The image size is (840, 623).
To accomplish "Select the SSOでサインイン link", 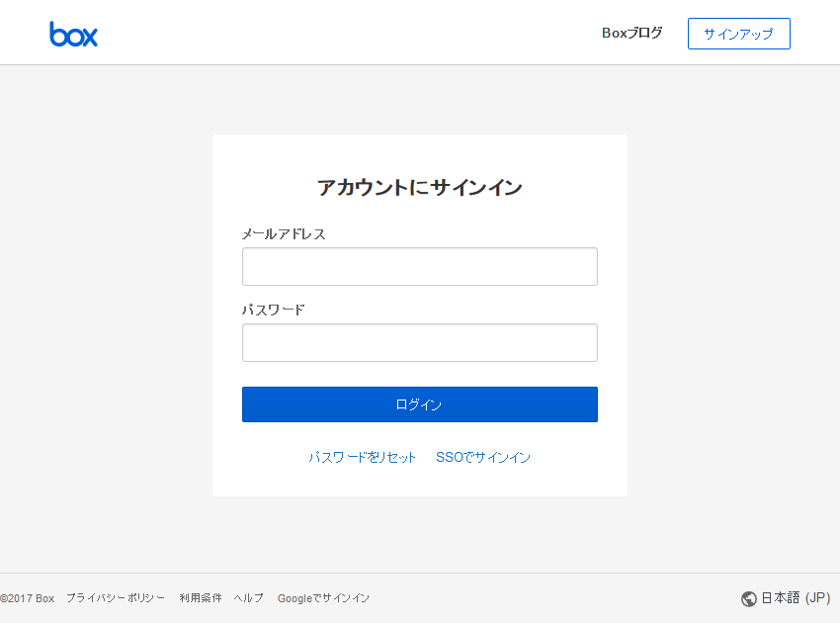I will pyautogui.click(x=482, y=457).
